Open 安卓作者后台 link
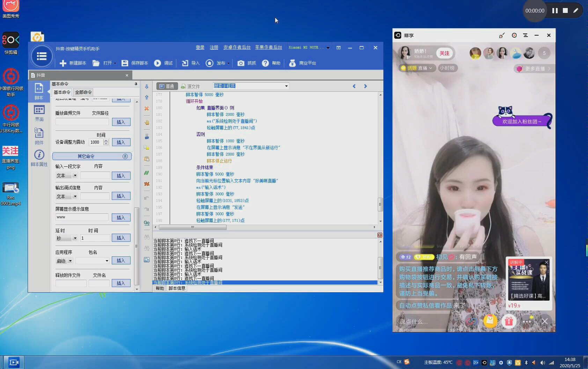Image resolution: width=588 pixels, height=369 pixels. 237,47
